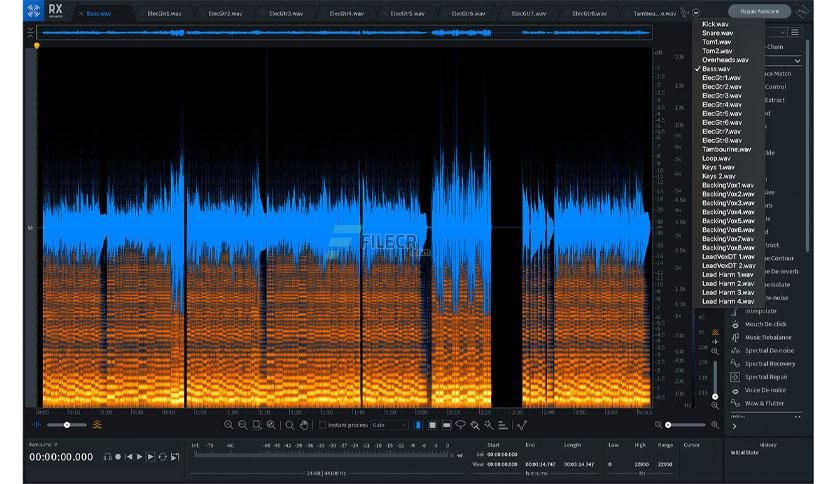Open the Gain instant process dropdown
The height and width of the screenshot is (484, 836).
tap(389, 425)
